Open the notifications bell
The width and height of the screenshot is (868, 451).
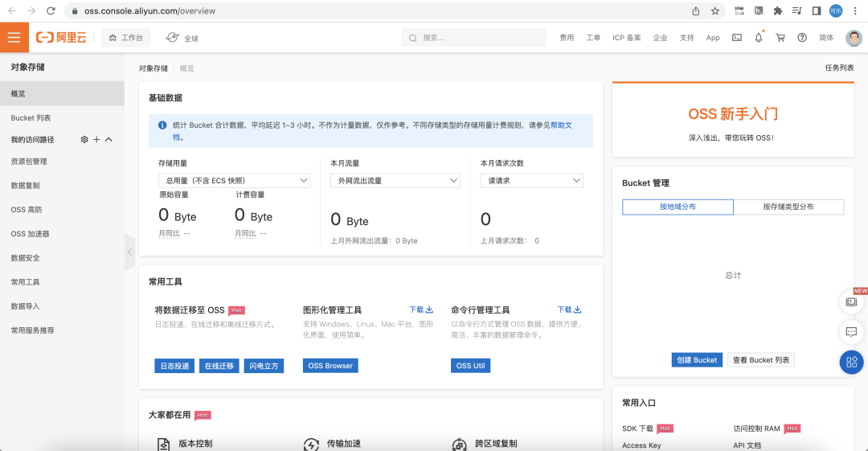(759, 38)
